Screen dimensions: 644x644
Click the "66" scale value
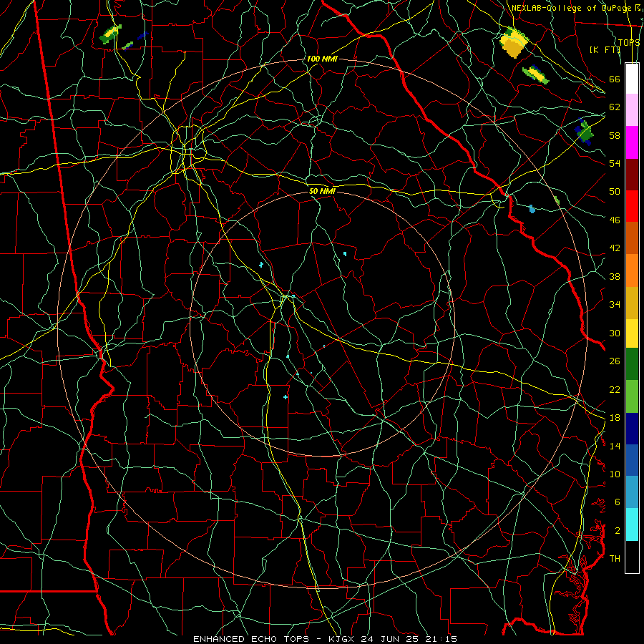click(x=615, y=79)
